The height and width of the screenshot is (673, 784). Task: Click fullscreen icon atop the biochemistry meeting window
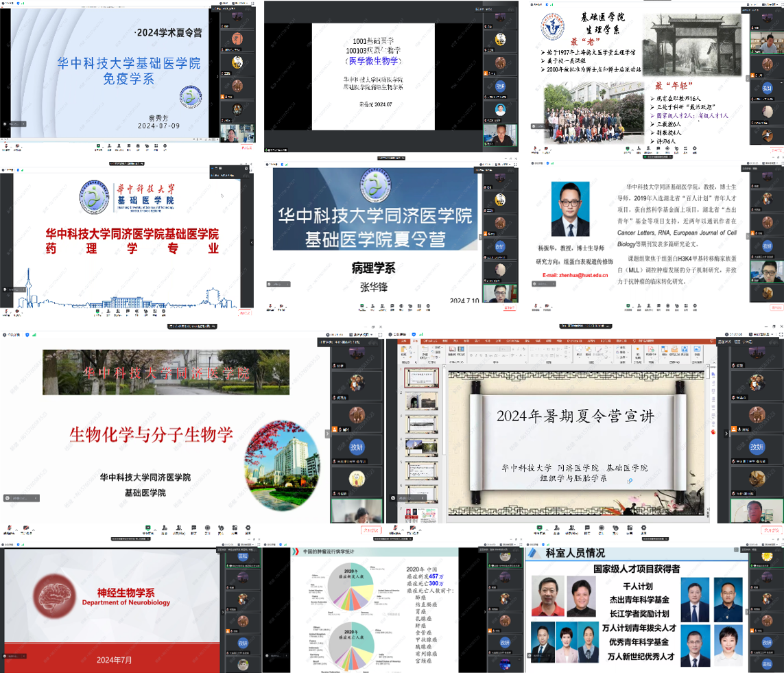381,335
